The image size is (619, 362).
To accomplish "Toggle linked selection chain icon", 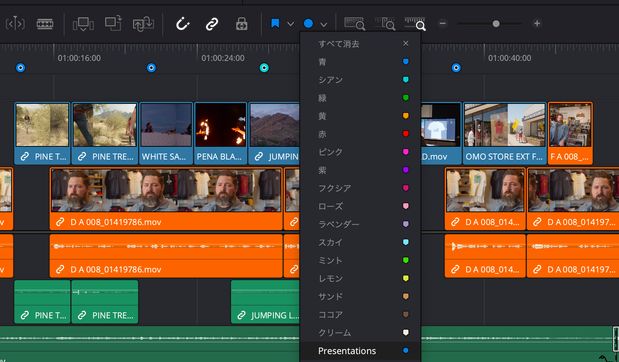I will pos(212,24).
